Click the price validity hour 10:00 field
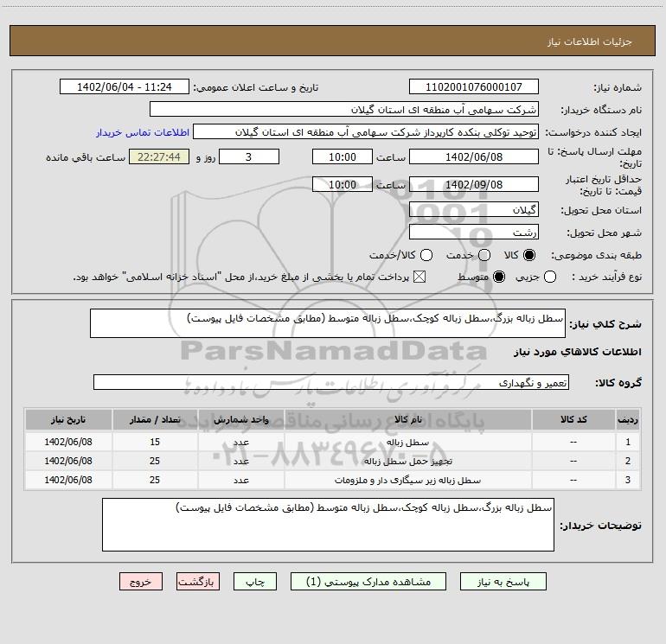Screen dimensions: 666x644 pyautogui.click(x=343, y=185)
